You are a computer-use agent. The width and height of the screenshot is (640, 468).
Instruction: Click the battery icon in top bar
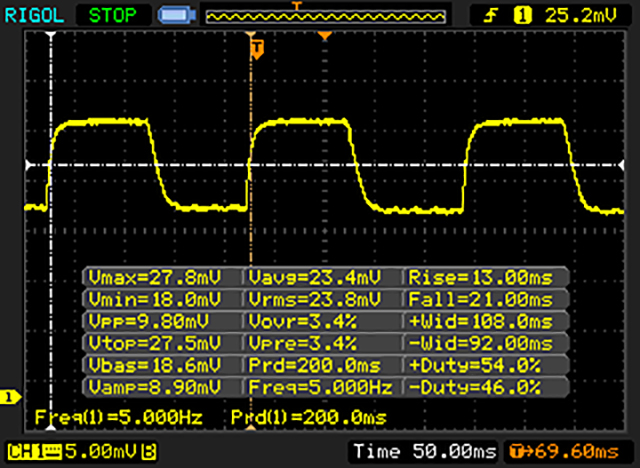pos(177,16)
